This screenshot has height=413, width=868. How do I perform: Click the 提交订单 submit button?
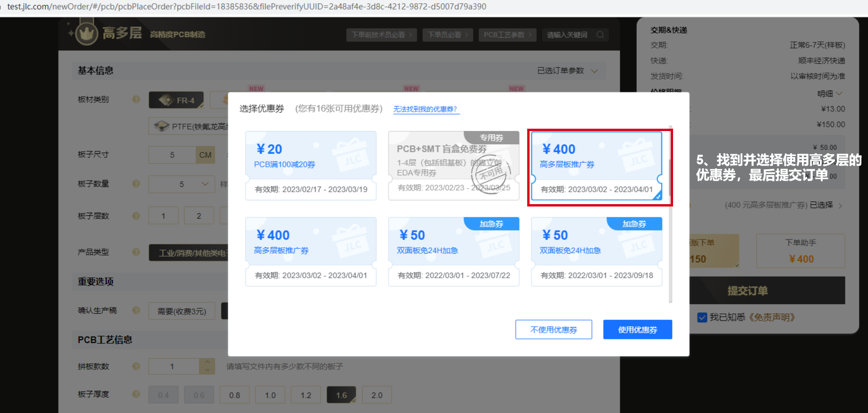pyautogui.click(x=767, y=290)
